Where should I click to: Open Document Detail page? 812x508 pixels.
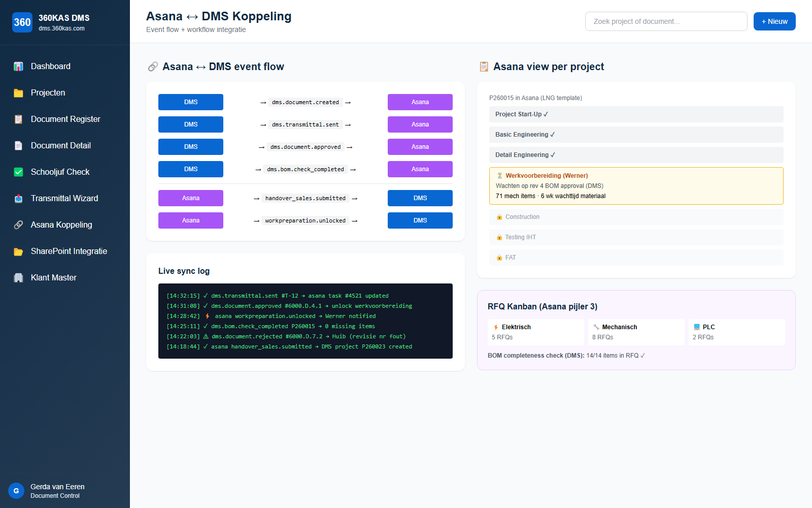pos(65,146)
